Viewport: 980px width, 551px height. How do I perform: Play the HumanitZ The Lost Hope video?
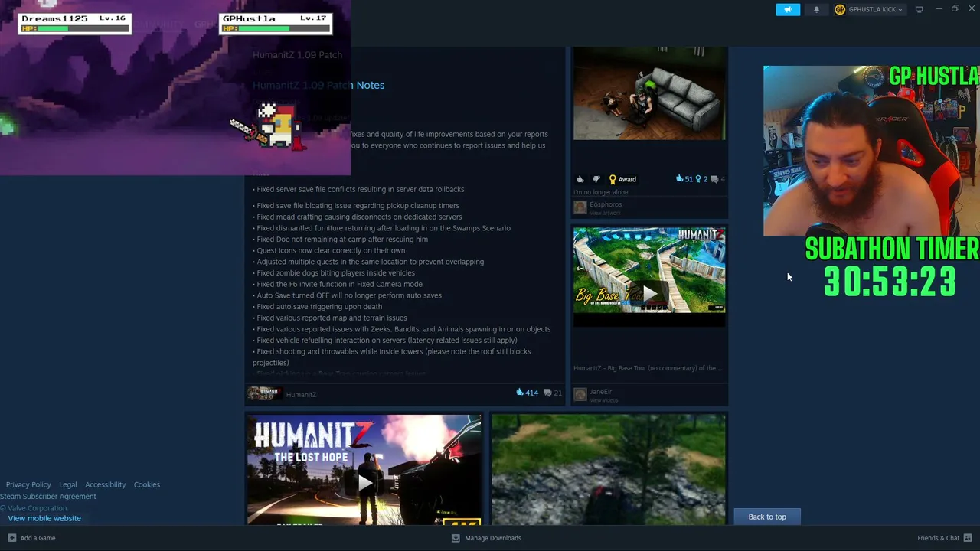364,482
